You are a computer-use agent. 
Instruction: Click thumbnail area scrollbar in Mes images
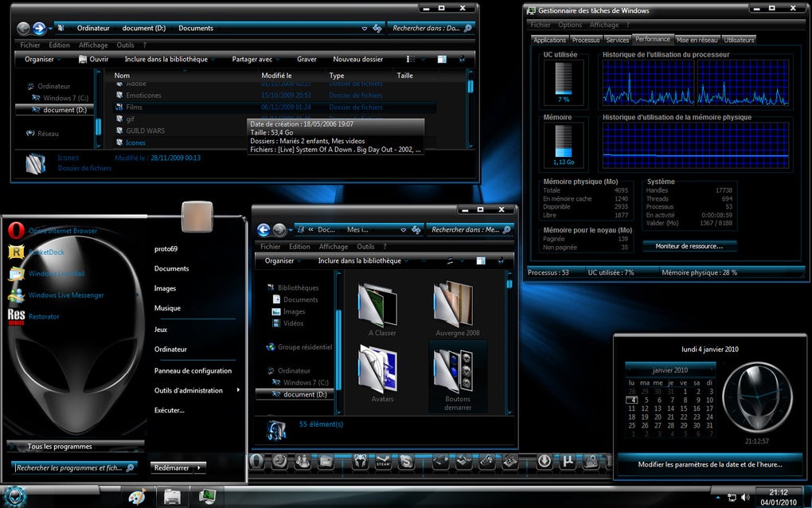click(509, 283)
